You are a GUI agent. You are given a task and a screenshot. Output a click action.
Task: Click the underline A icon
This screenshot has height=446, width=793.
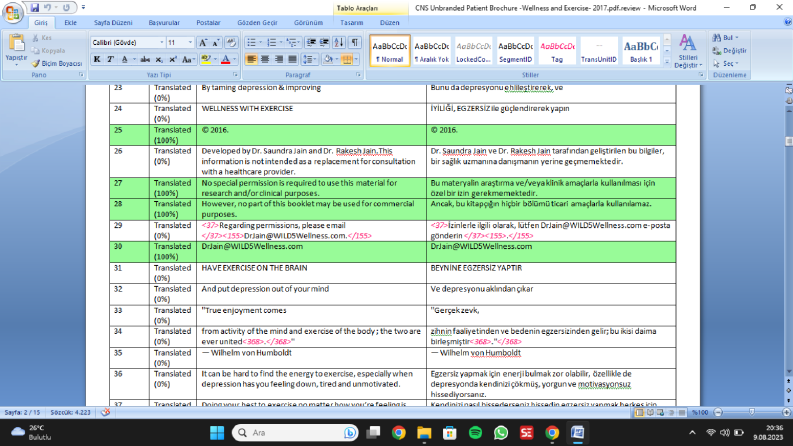(x=124, y=60)
